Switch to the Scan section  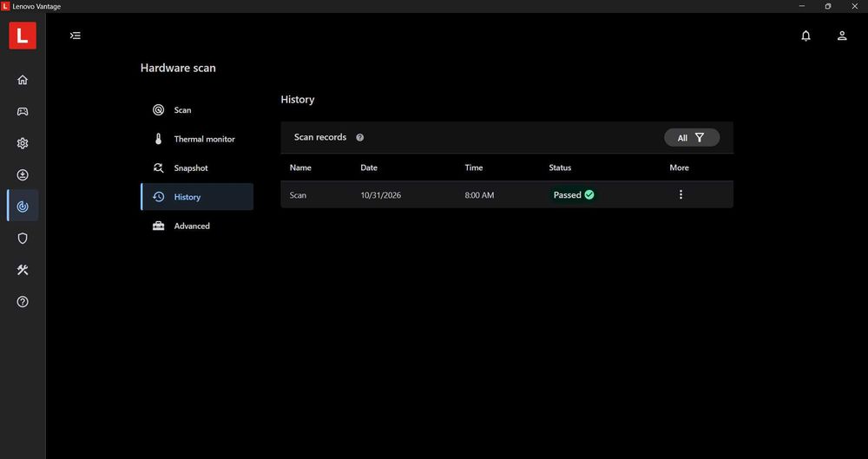(197, 110)
